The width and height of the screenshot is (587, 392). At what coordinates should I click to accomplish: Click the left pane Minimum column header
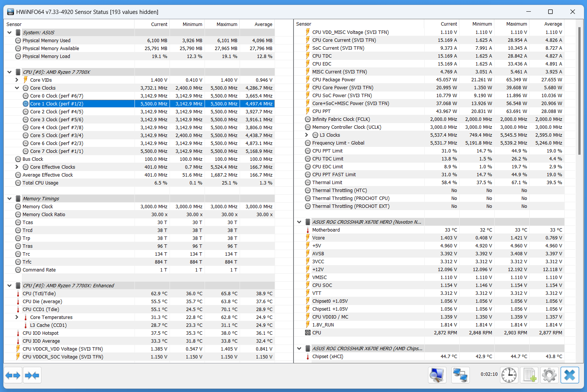(187, 24)
